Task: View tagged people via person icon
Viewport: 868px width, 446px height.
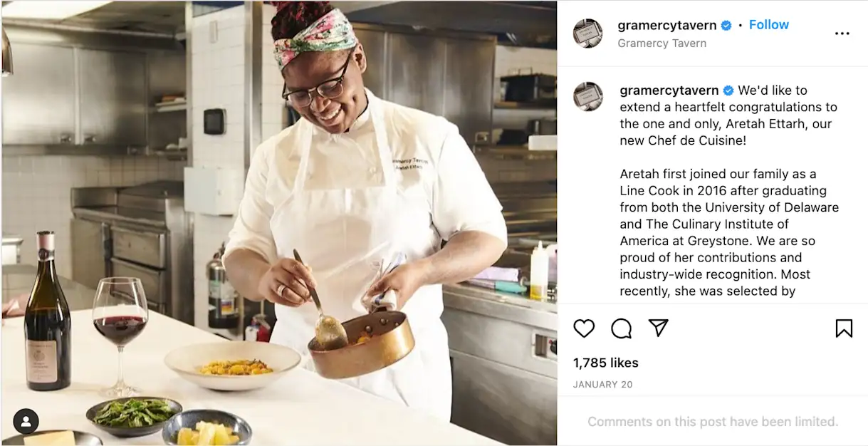Action: click(x=26, y=421)
